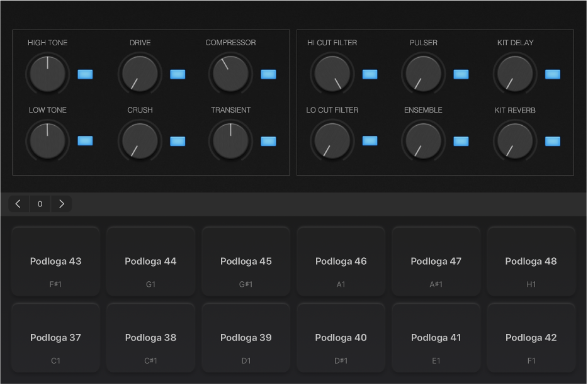
Task: Switch off the Kit Reverb blue button
Action: (552, 141)
